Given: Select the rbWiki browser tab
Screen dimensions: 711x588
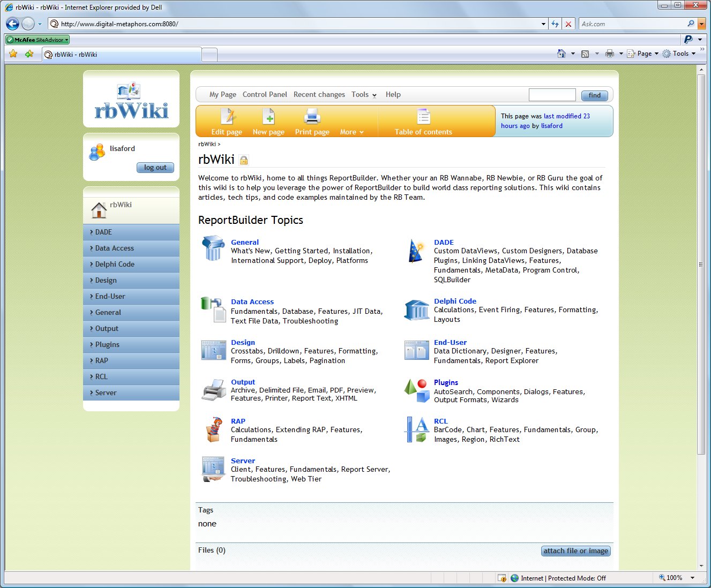Looking at the screenshot, I should point(122,55).
